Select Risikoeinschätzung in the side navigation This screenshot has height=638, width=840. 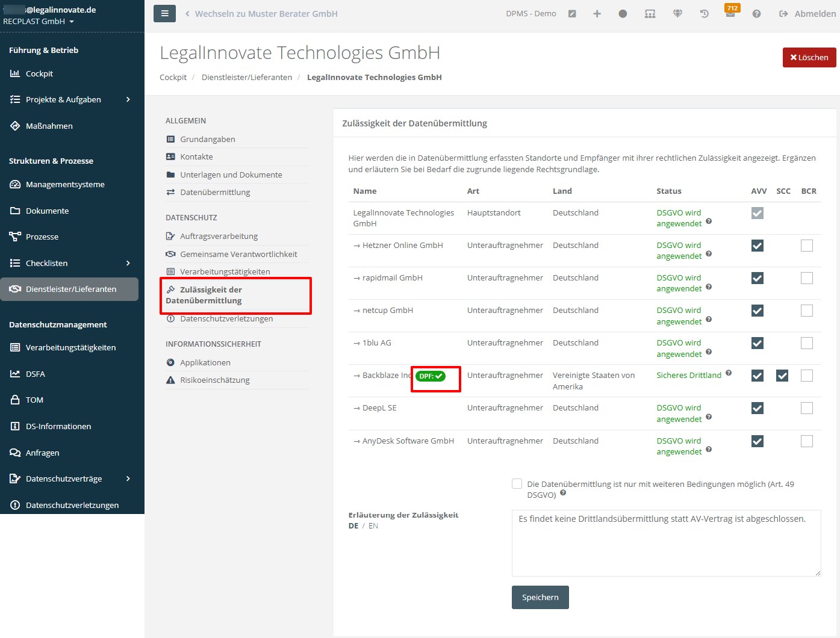pyautogui.click(x=214, y=380)
